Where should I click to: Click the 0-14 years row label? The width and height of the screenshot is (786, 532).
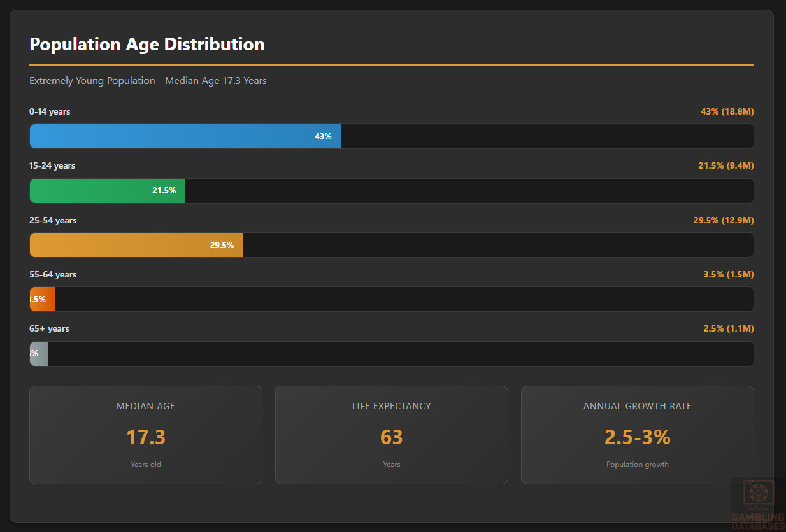pyautogui.click(x=50, y=112)
